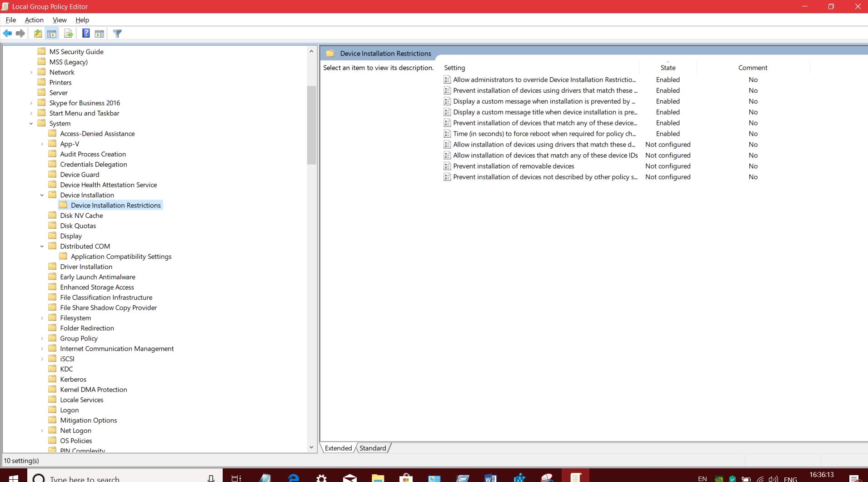Image resolution: width=868 pixels, height=482 pixels.
Task: Open Help via the blue question-mark icon
Action: point(86,33)
